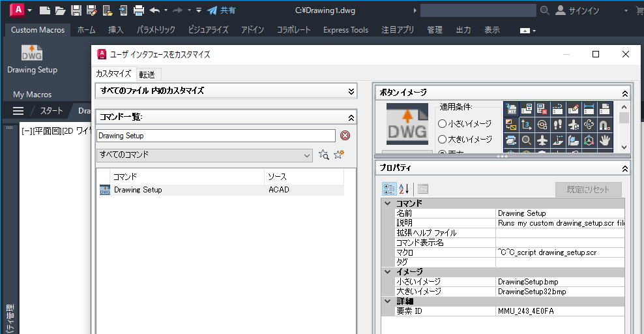This screenshot has height=334, width=644.
Task: Open the Express Tools ribbon tab
Action: (x=346, y=30)
